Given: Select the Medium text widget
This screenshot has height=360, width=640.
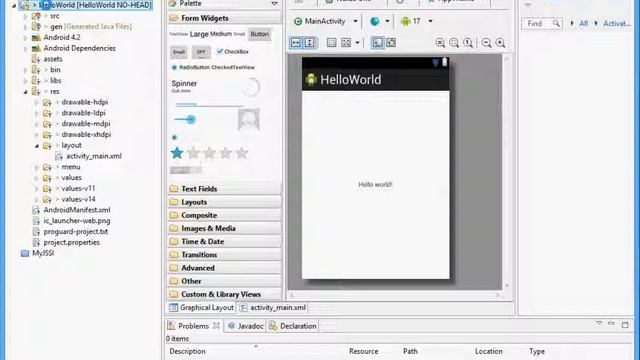Looking at the screenshot, I should [221, 34].
